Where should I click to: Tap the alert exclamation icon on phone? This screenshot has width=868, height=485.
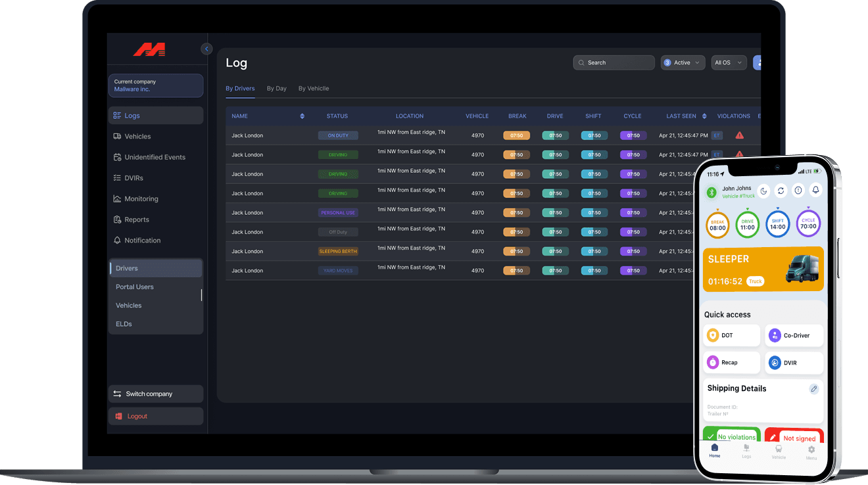pos(798,190)
